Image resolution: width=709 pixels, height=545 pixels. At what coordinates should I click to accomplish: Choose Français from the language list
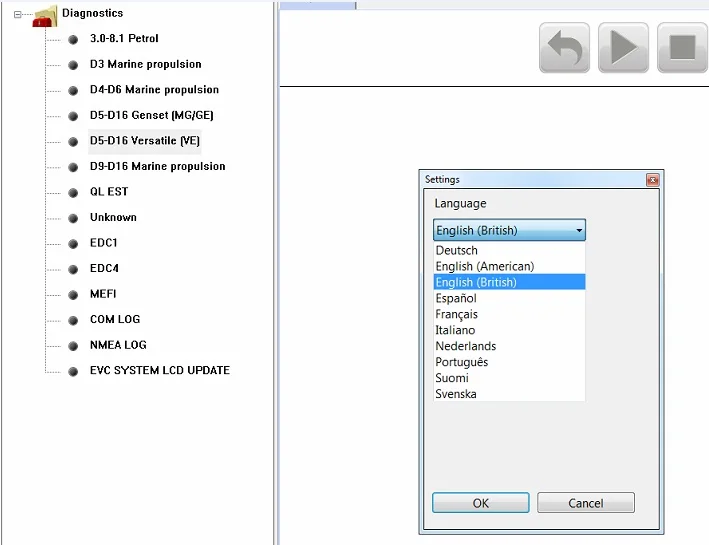tap(509, 314)
